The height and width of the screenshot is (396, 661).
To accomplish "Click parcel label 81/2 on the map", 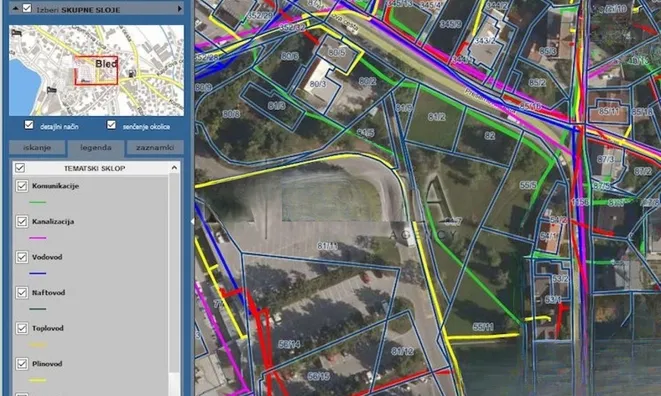I will (x=436, y=117).
